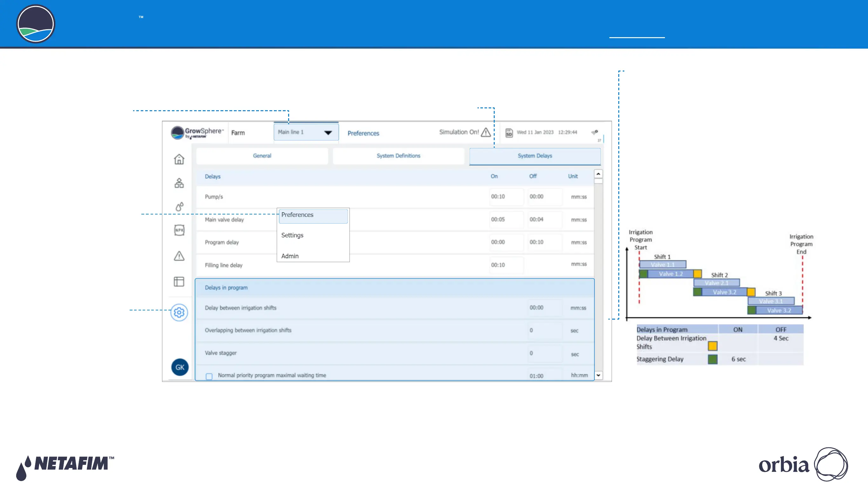Click the Off column header
The image size is (868, 488).
coord(533,176)
